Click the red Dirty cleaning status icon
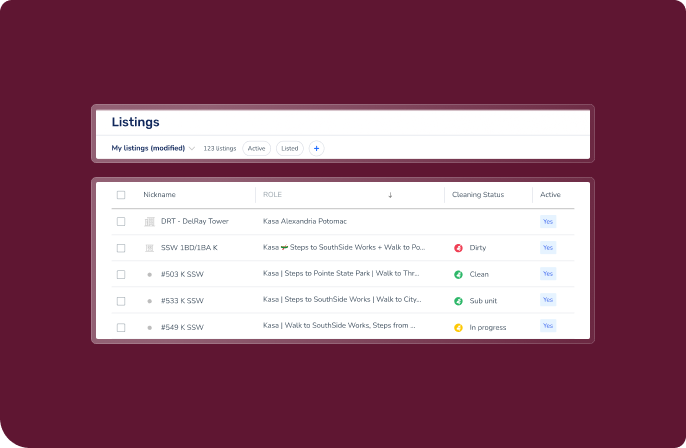Screen dimensions: 686x448 pyautogui.click(x=458, y=247)
